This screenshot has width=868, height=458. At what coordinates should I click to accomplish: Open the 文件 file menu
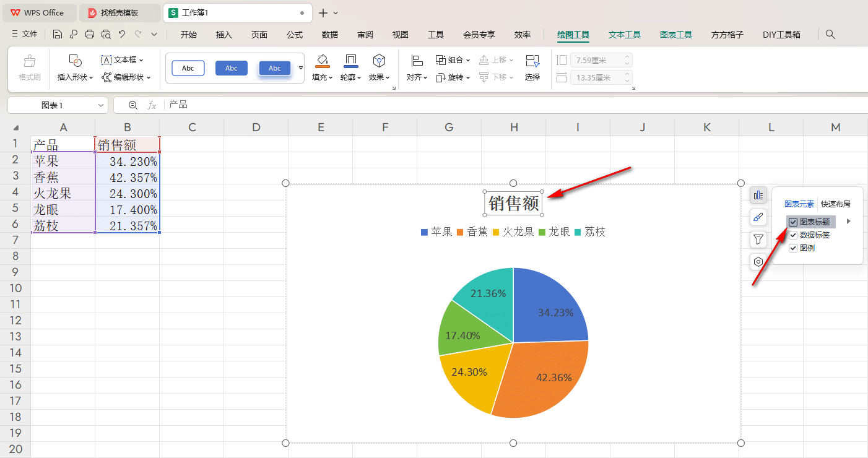click(x=24, y=35)
